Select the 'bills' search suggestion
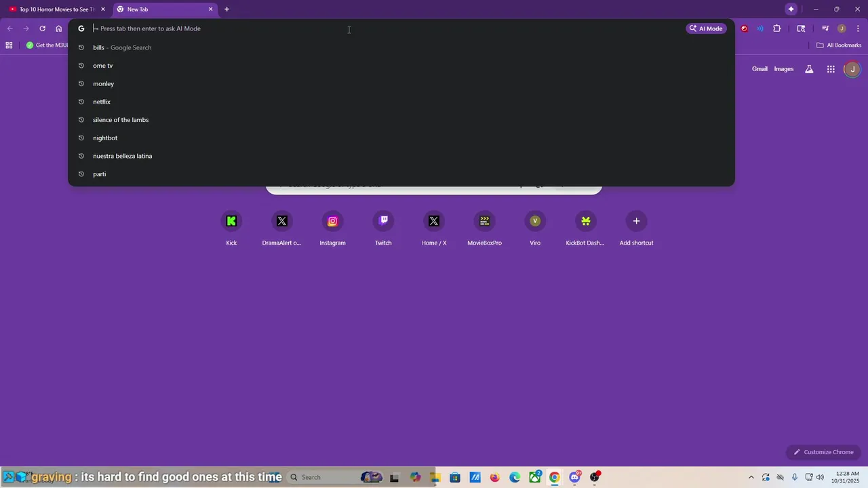The height and width of the screenshot is (488, 868). pos(401,47)
